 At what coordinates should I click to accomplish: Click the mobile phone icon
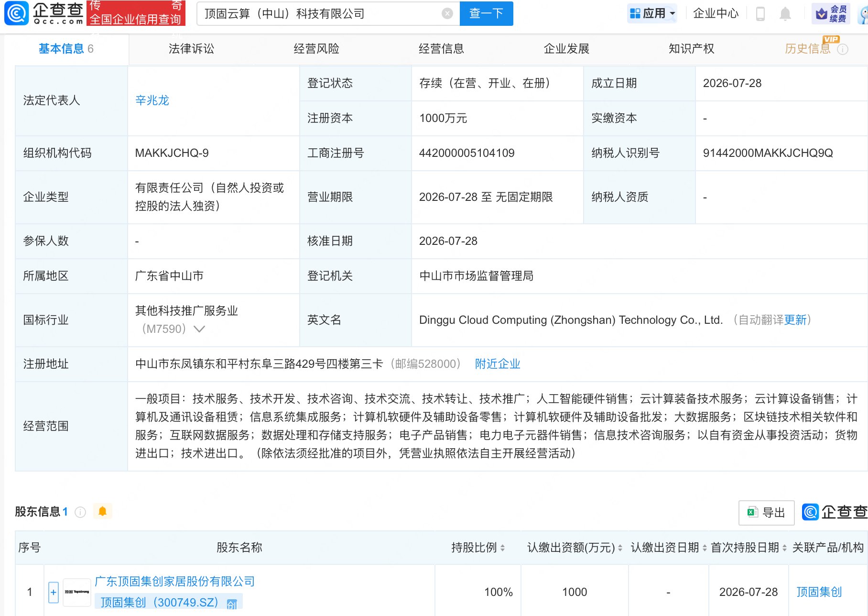coord(760,14)
